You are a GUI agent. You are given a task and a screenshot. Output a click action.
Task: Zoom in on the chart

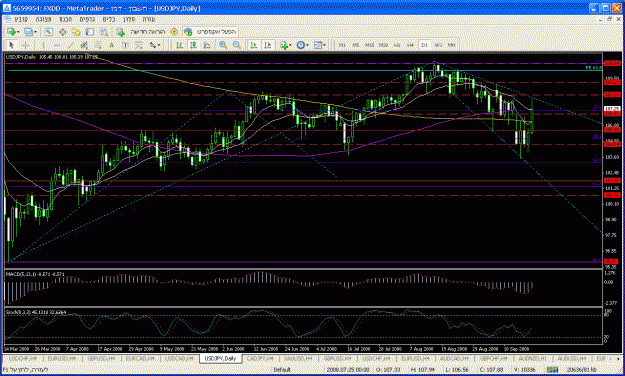[223, 45]
